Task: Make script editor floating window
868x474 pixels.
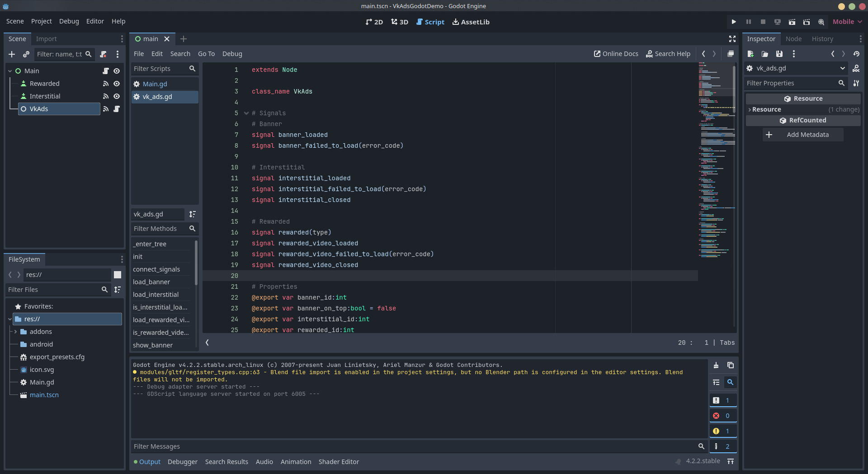Action: [731, 54]
